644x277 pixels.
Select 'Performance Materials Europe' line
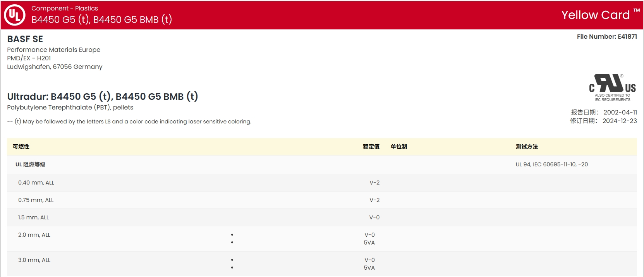[x=54, y=50]
